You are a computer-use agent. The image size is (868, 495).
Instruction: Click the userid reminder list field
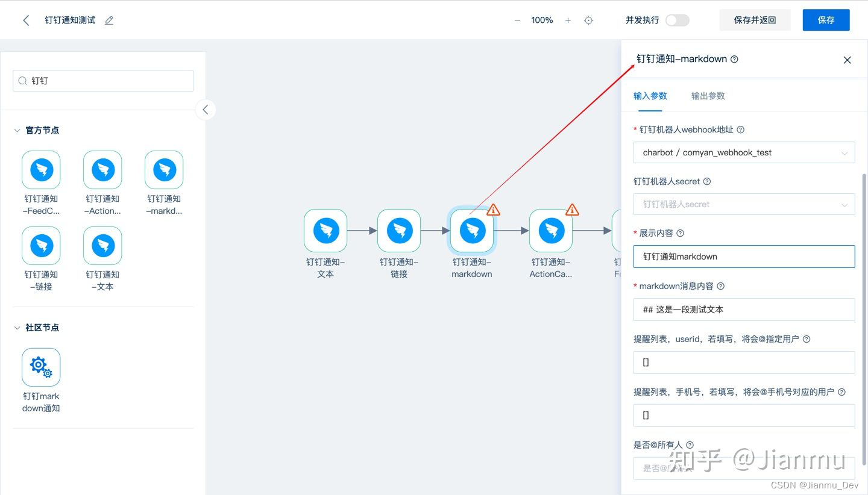[x=744, y=363]
